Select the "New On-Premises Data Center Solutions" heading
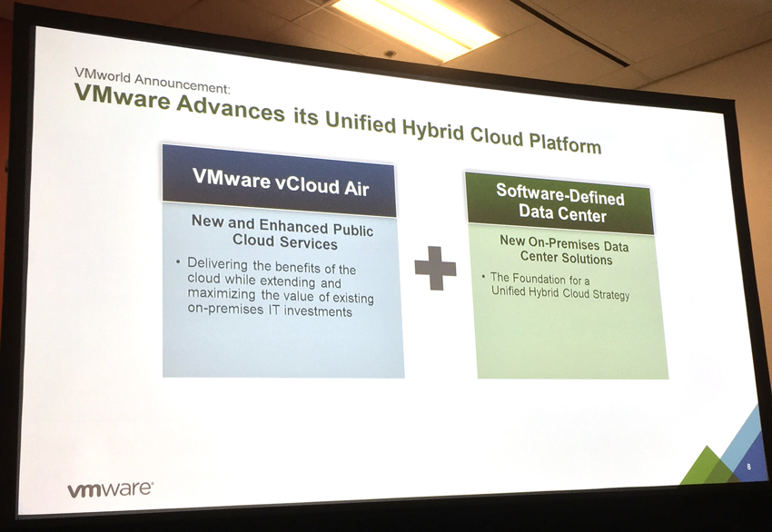This screenshot has width=772, height=532. click(565, 250)
